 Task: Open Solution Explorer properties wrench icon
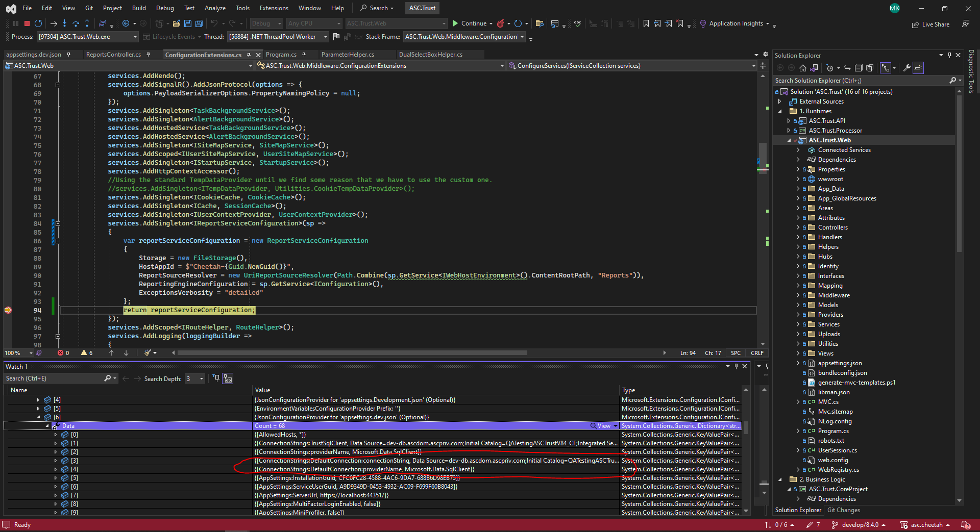pyautogui.click(x=906, y=68)
